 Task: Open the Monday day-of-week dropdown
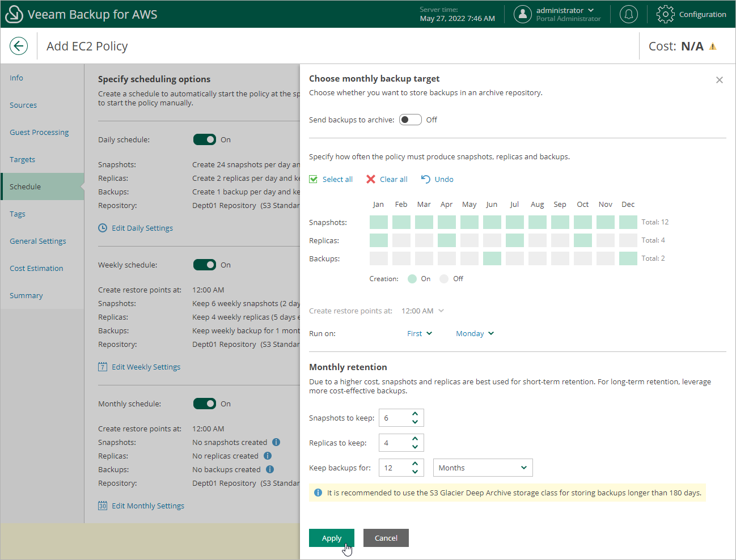pos(475,333)
